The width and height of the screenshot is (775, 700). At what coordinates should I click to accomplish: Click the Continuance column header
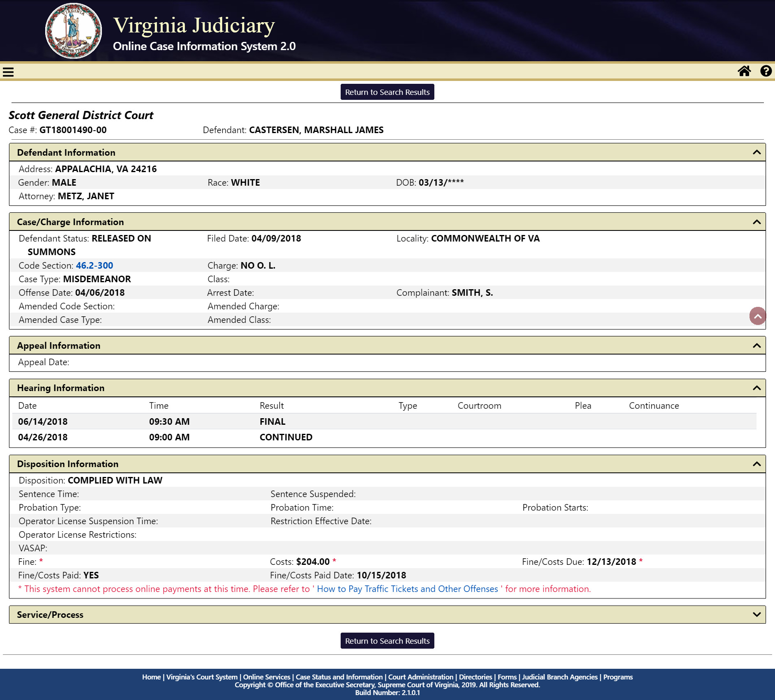[x=654, y=405]
